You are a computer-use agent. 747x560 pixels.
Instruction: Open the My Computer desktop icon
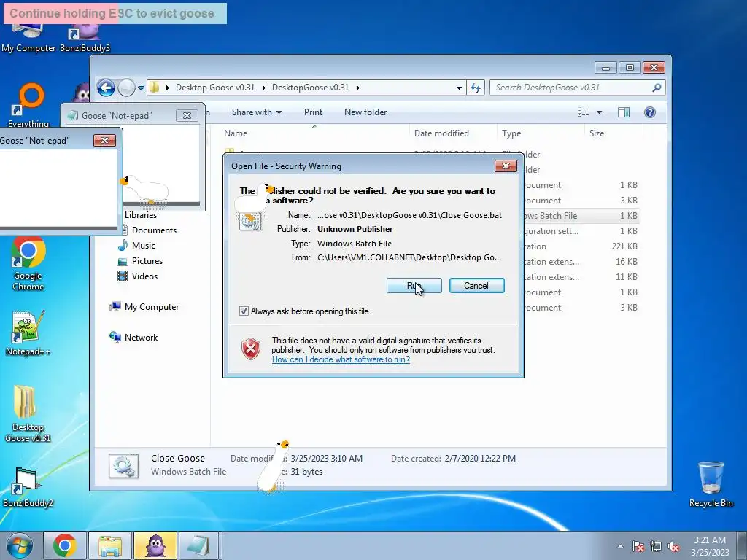coord(28,36)
